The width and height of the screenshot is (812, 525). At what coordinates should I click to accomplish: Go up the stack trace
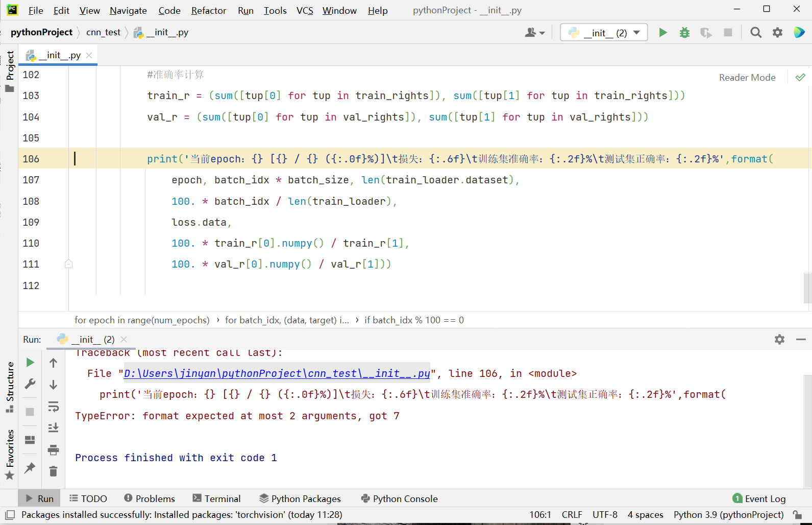[53, 363]
